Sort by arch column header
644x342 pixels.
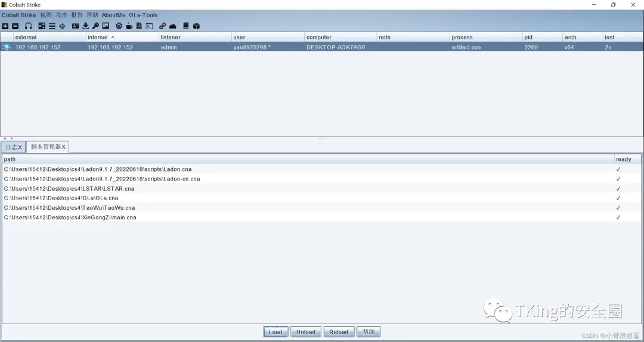tap(583, 38)
